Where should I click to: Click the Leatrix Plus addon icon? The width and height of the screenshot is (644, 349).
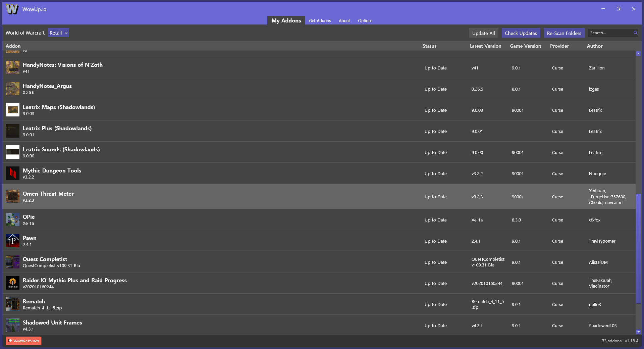click(x=13, y=131)
